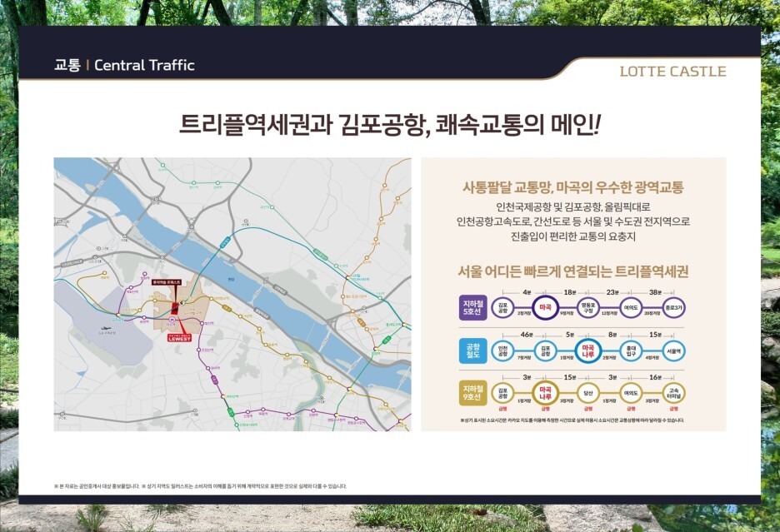The width and height of the screenshot is (780, 532).
Task: Select 여의도 station circle on 5호선 row
Action: (x=631, y=308)
